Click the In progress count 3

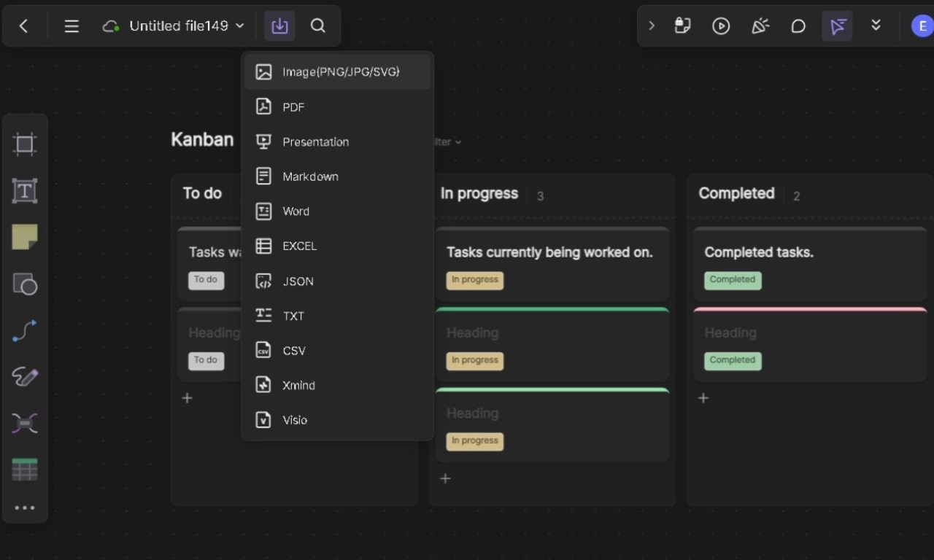(x=540, y=196)
